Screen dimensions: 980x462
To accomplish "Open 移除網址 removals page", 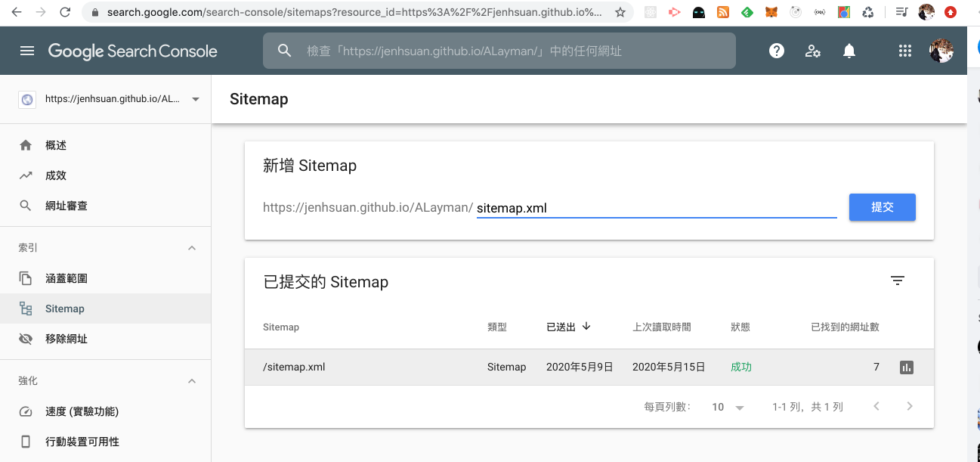I will click(x=106, y=339).
